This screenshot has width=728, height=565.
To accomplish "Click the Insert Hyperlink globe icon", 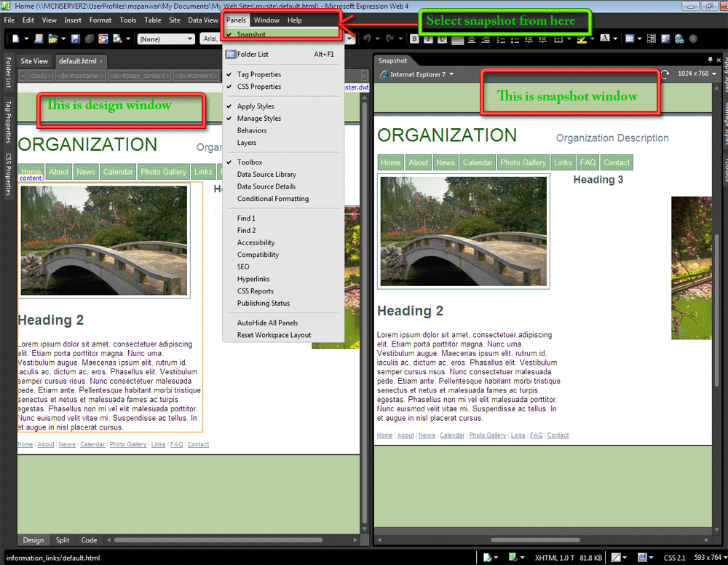I will pyautogui.click(x=679, y=39).
